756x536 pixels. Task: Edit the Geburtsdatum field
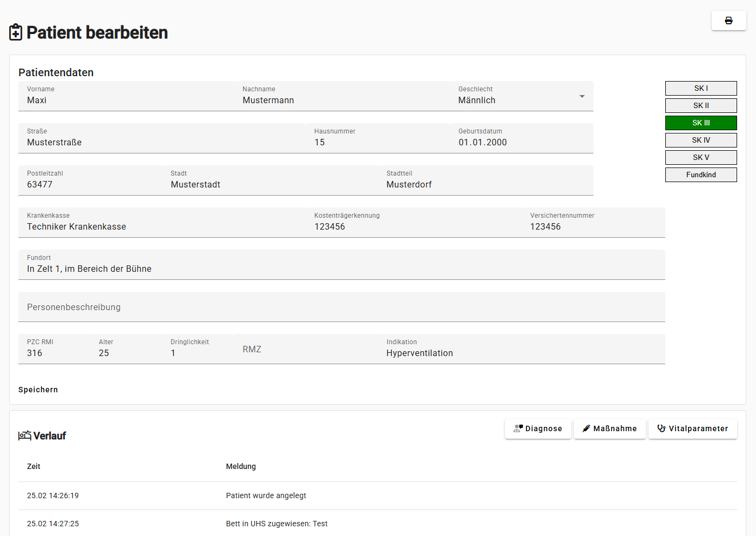pyautogui.click(x=521, y=142)
